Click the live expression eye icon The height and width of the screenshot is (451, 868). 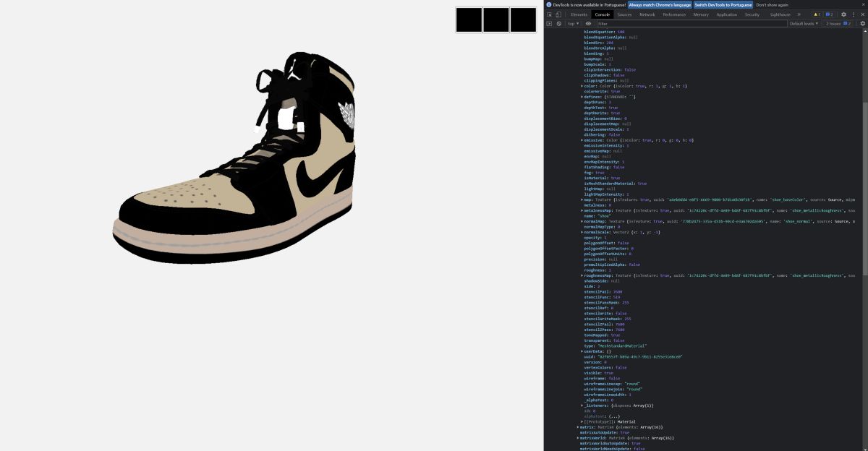(588, 24)
